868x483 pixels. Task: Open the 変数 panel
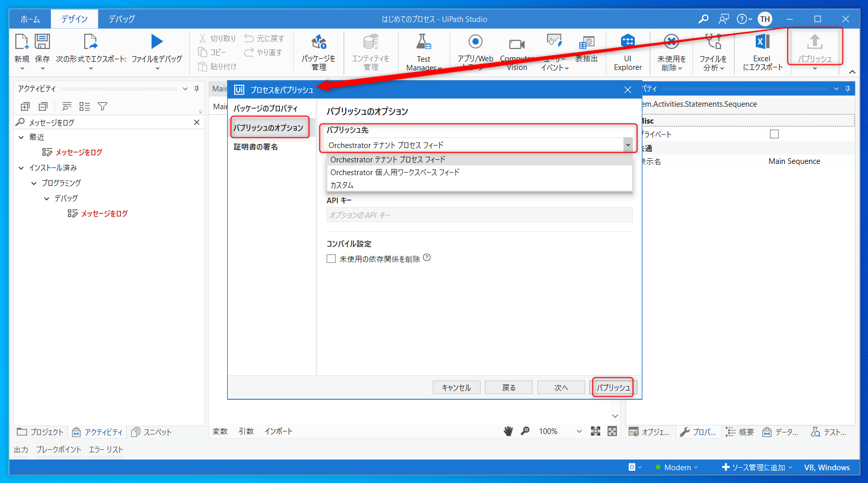click(220, 431)
